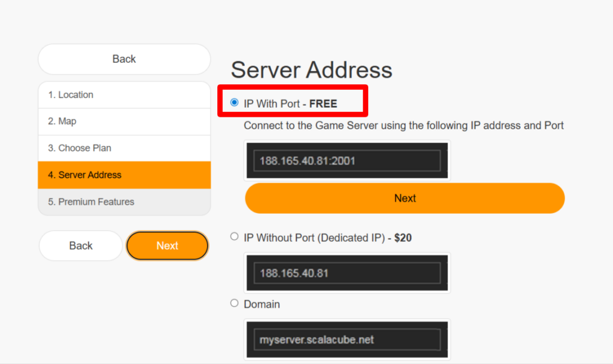
Task: Select the Domain radio button
Action: tap(235, 303)
